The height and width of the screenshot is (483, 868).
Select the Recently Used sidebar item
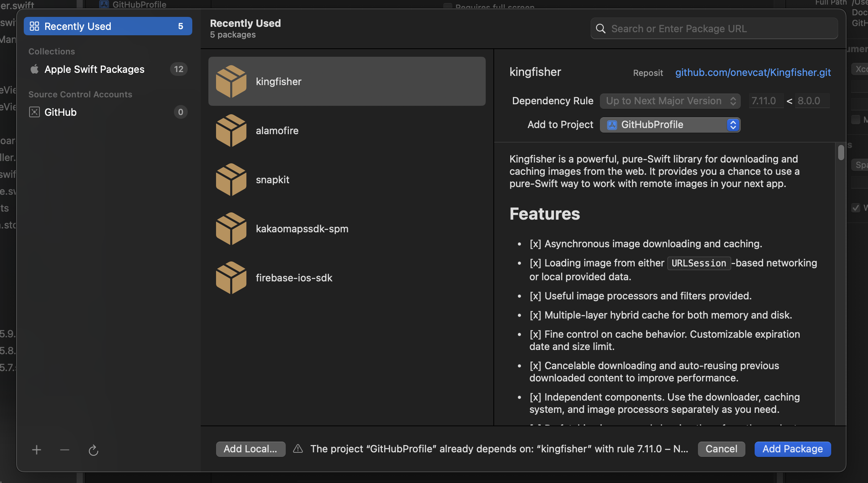(x=108, y=26)
